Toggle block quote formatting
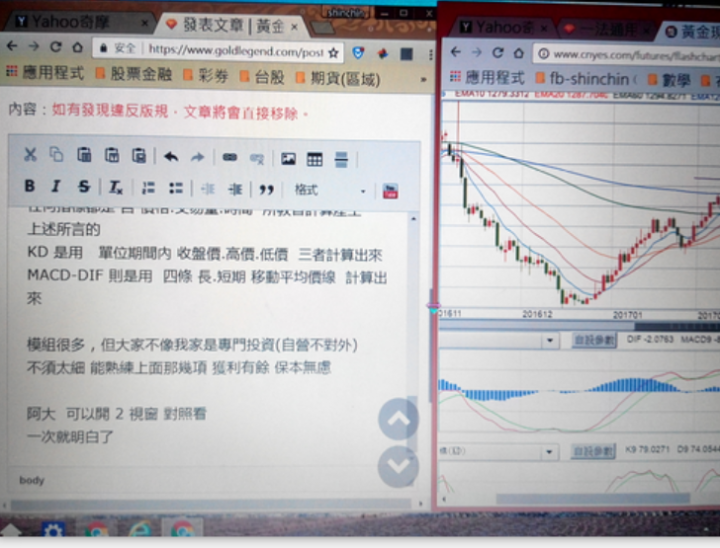 pos(266,189)
